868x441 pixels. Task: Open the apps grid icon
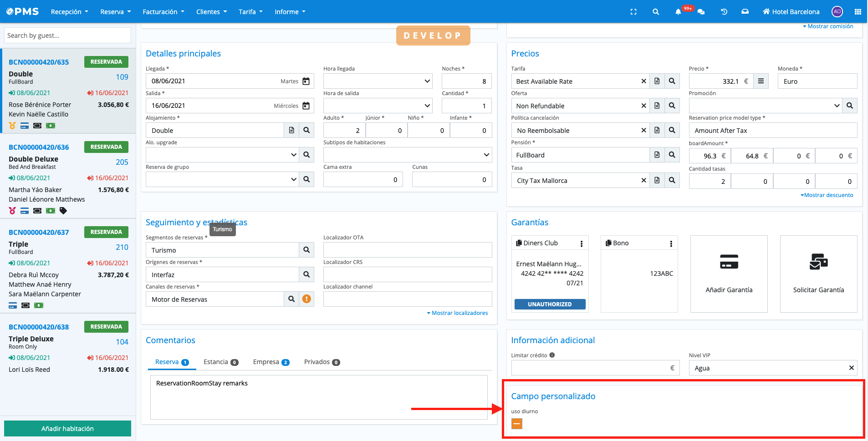858,12
